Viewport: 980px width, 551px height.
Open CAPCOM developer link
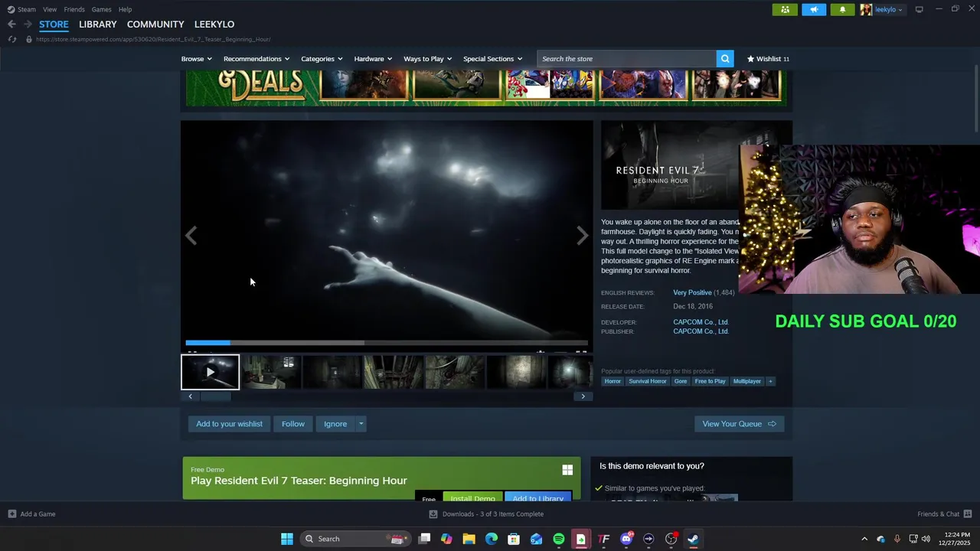click(701, 322)
